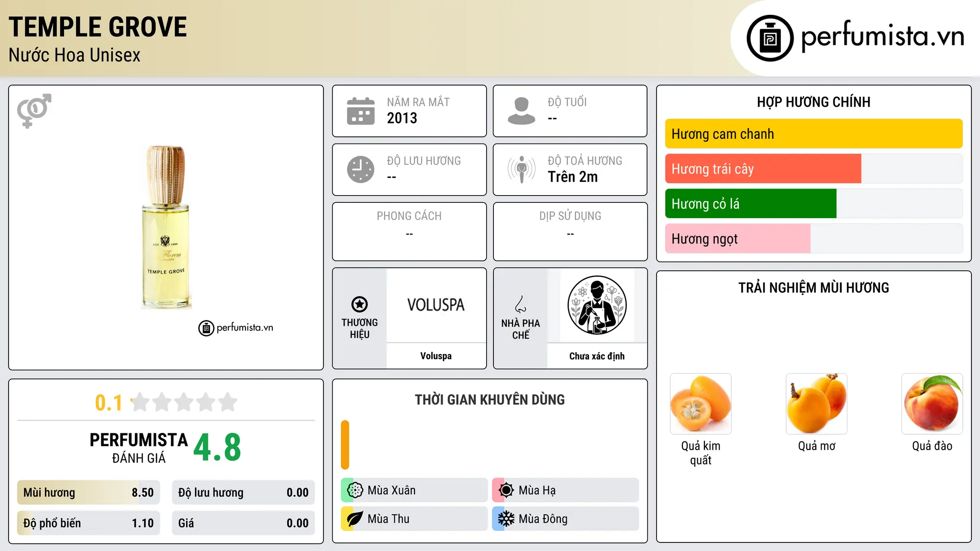Select the Mùa Đông season bar

[566, 519]
